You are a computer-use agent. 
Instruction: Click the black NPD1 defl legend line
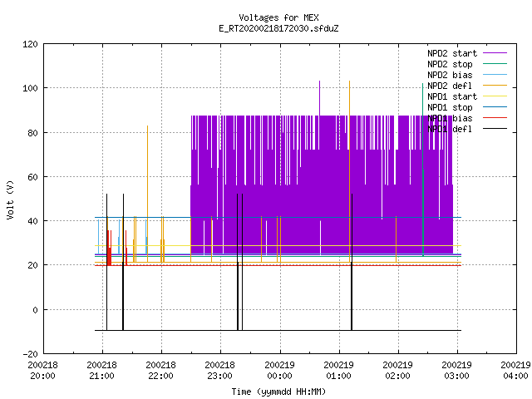(x=495, y=129)
